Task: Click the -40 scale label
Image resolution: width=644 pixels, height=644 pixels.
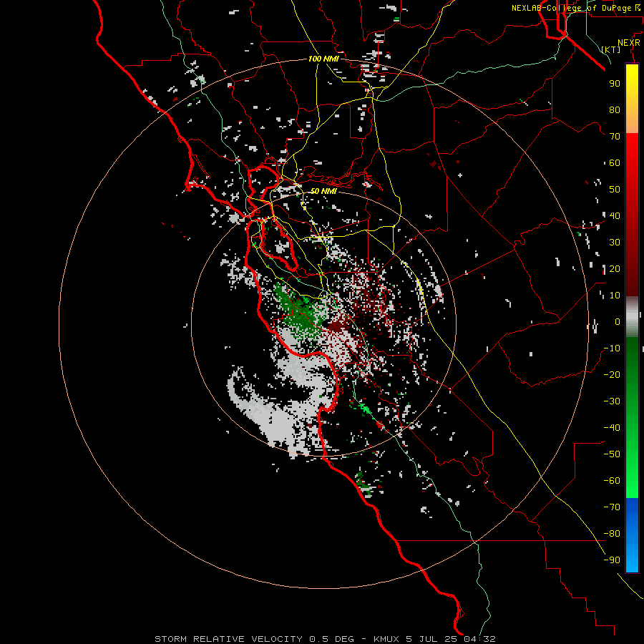Action: pyautogui.click(x=612, y=428)
